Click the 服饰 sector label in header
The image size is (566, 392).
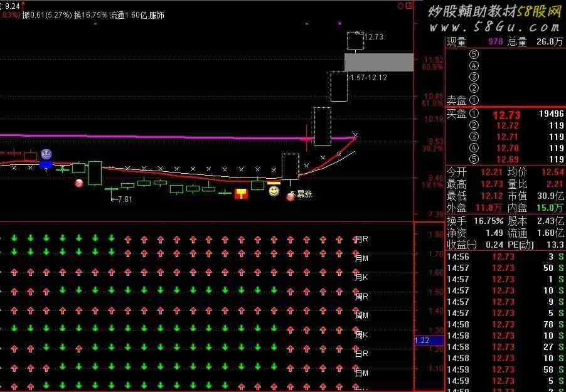click(x=157, y=15)
